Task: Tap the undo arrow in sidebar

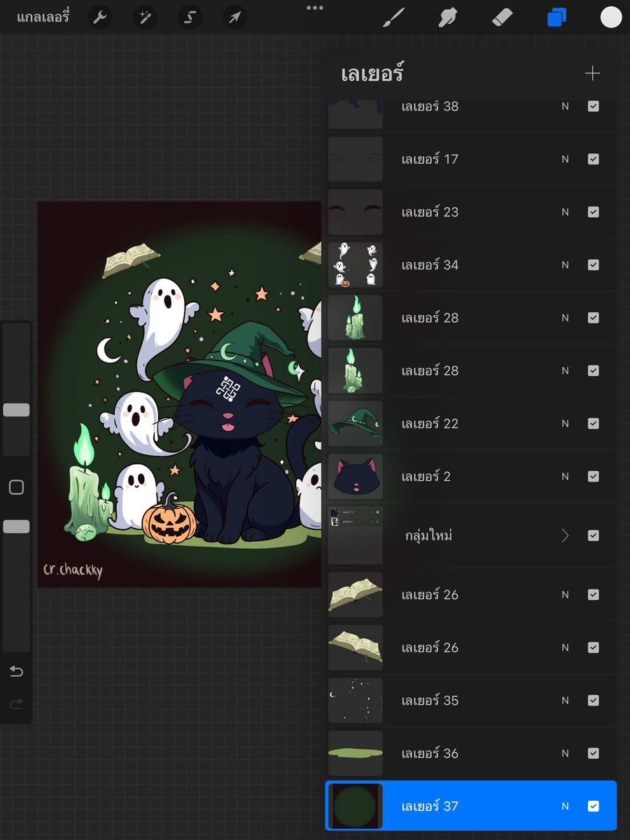Action: point(16,672)
